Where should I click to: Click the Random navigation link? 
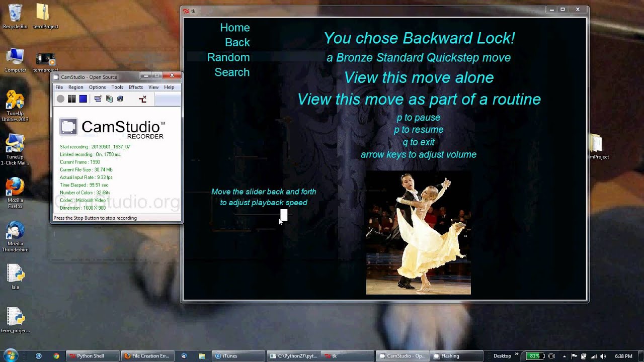[x=228, y=57]
